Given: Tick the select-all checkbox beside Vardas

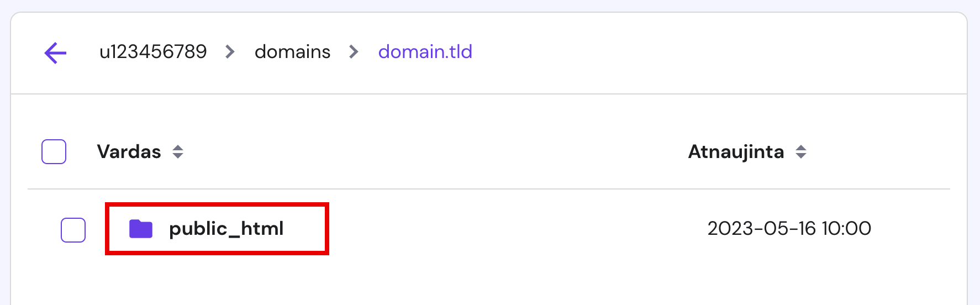Looking at the screenshot, I should click(x=54, y=152).
